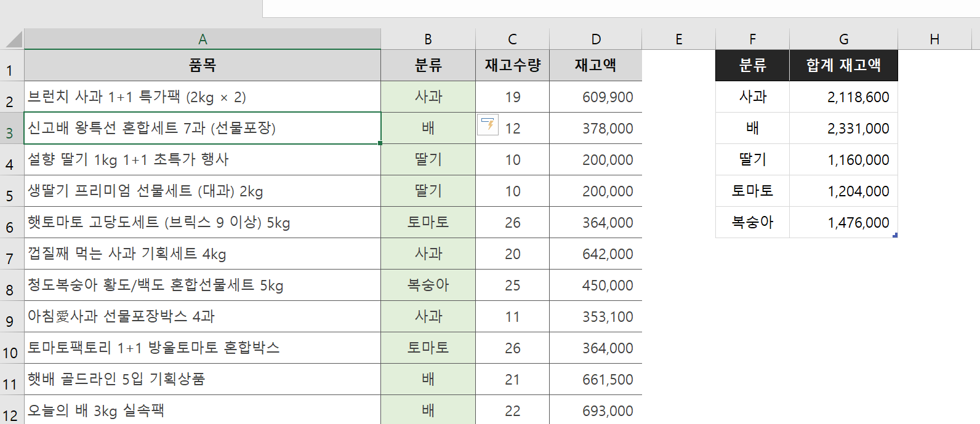The width and height of the screenshot is (980, 424).
Task: Click the formula bar input field
Action: [621, 8]
